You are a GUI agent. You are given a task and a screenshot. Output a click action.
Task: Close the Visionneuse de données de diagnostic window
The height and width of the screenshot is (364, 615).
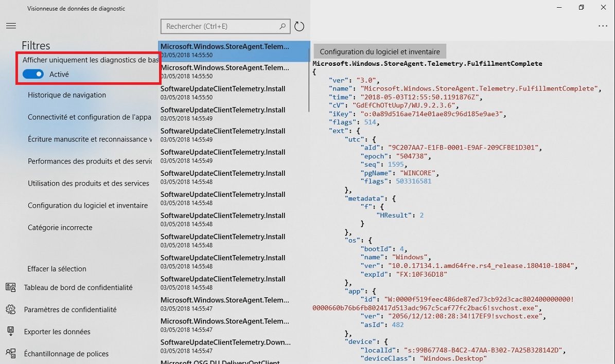point(603,7)
